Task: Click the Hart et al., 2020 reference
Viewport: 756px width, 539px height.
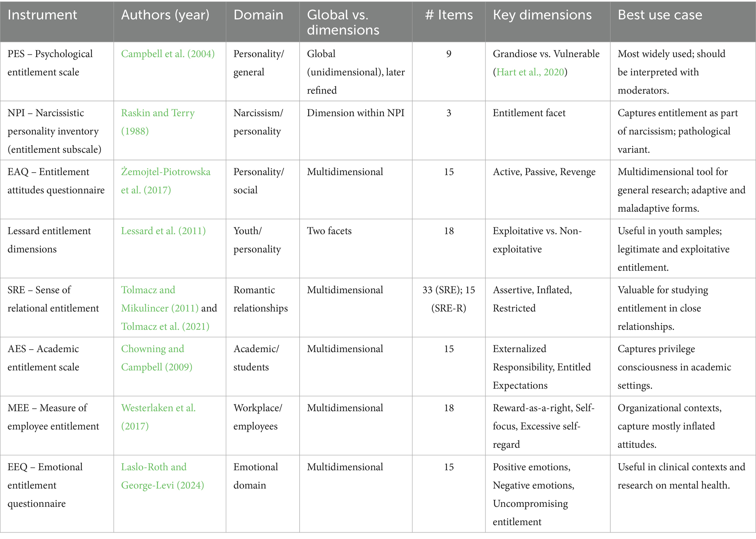Action: point(530,72)
